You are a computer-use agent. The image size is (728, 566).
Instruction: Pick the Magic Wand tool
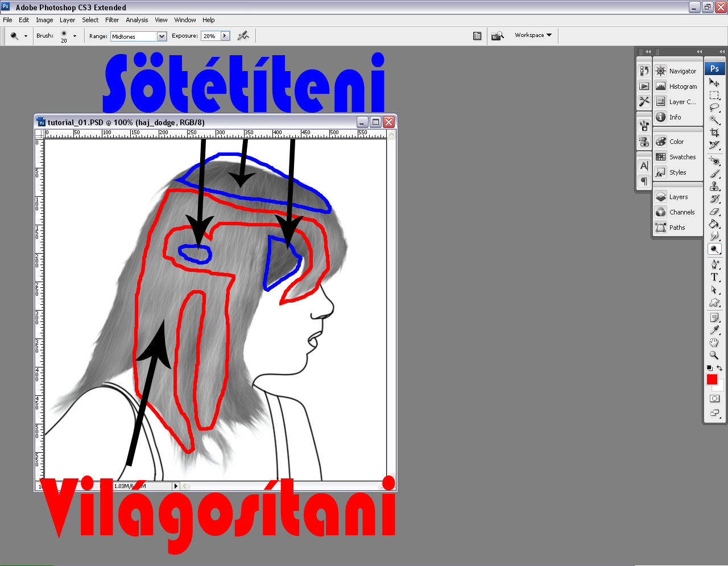pyautogui.click(x=714, y=120)
